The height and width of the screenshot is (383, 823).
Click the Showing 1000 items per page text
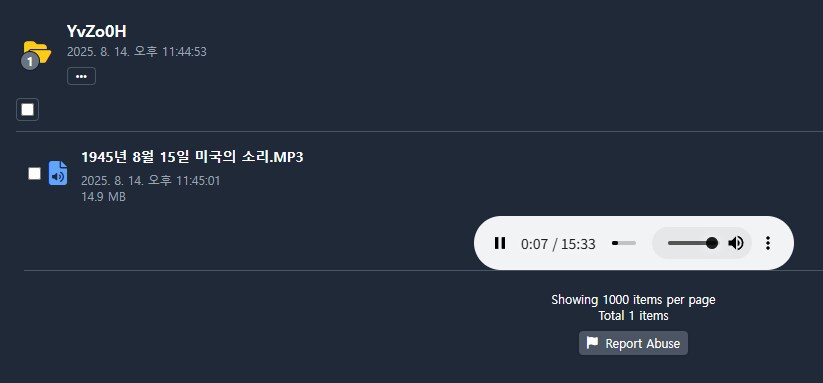633,300
